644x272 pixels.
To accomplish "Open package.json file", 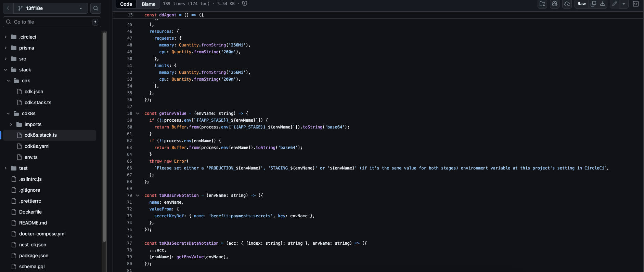I will pos(34,256).
